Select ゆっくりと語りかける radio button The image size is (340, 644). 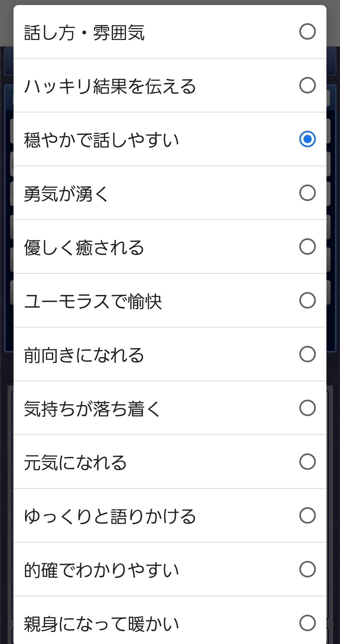307,515
